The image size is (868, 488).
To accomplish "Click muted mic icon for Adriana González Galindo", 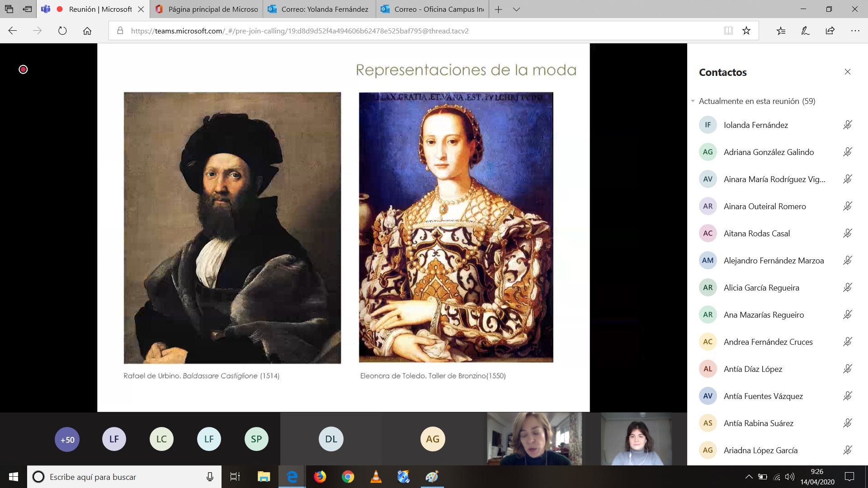I will (x=848, y=152).
